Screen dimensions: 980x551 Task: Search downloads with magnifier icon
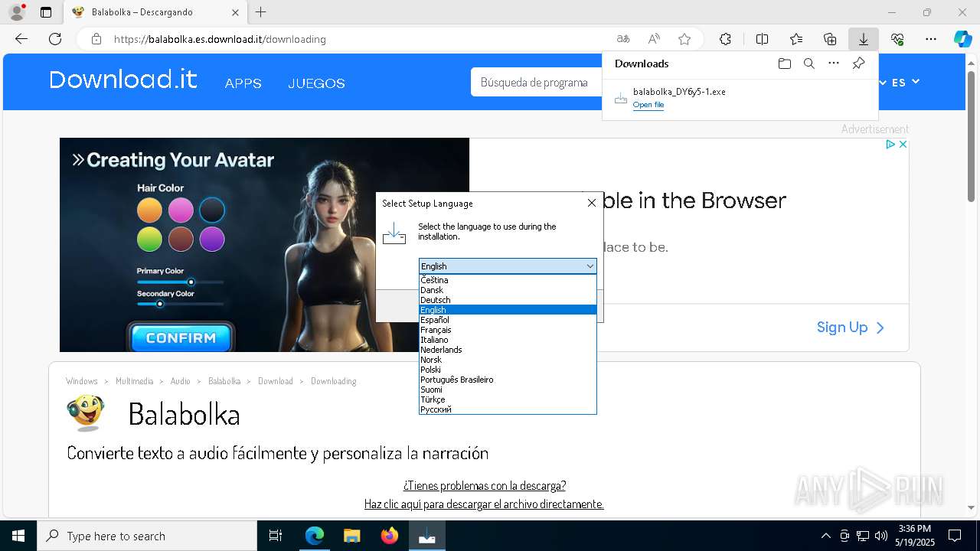808,64
